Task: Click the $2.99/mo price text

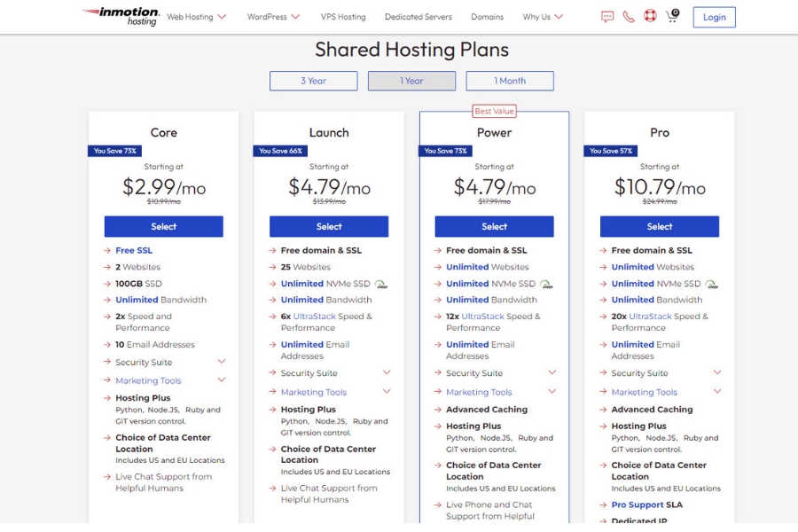Action: coord(164,187)
